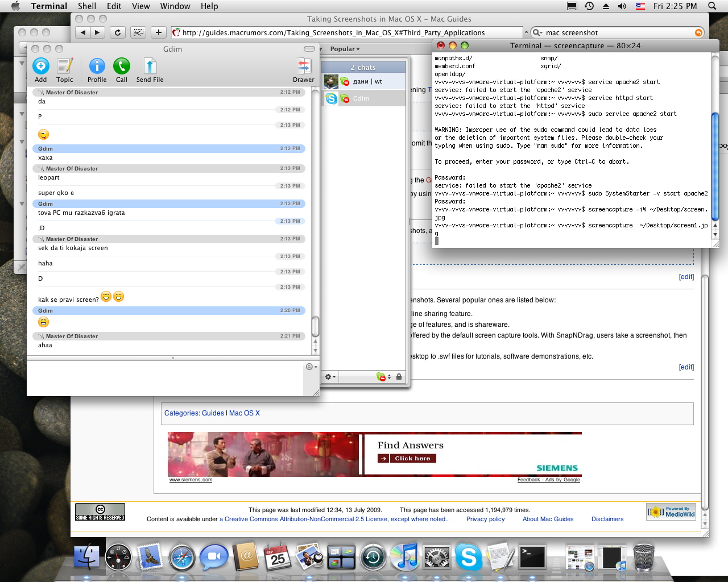The height and width of the screenshot is (582, 728).
Task: Open the Window menu
Action: pos(175,6)
